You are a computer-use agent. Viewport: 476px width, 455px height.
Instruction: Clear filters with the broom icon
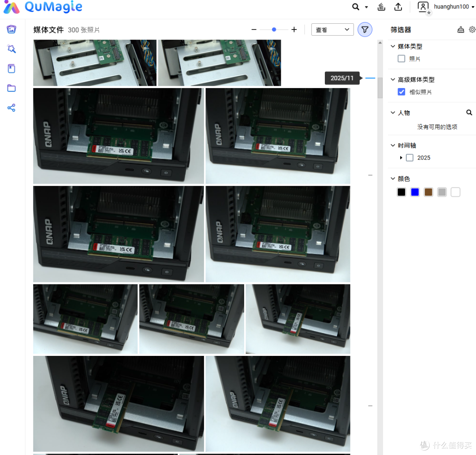tap(461, 30)
